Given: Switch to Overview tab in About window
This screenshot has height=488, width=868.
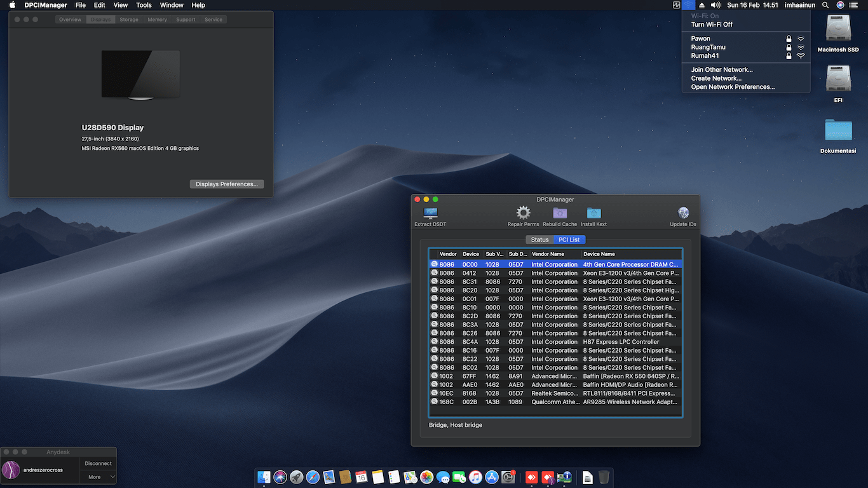Looking at the screenshot, I should point(71,20).
